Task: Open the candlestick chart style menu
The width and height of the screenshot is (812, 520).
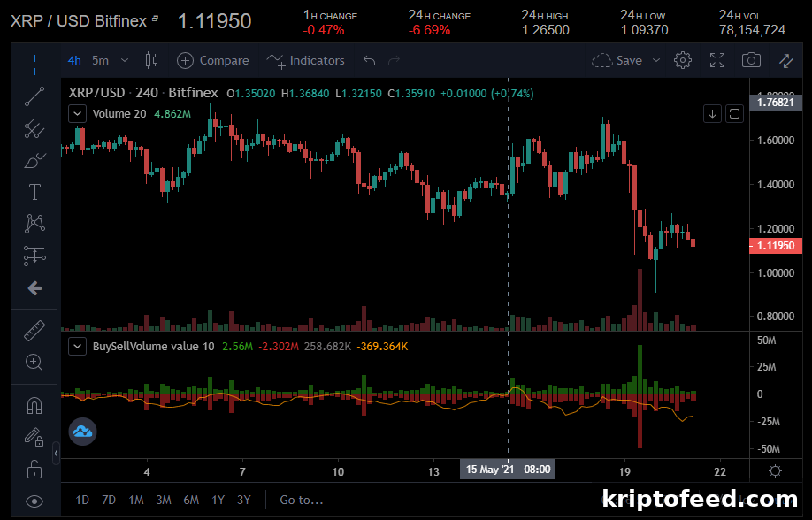Action: pyautogui.click(x=152, y=61)
